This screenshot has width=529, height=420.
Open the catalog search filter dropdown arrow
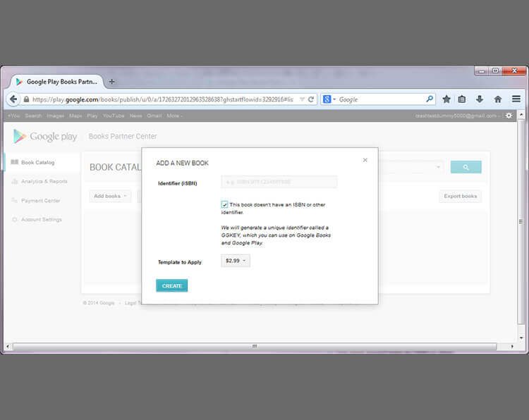tap(438, 167)
